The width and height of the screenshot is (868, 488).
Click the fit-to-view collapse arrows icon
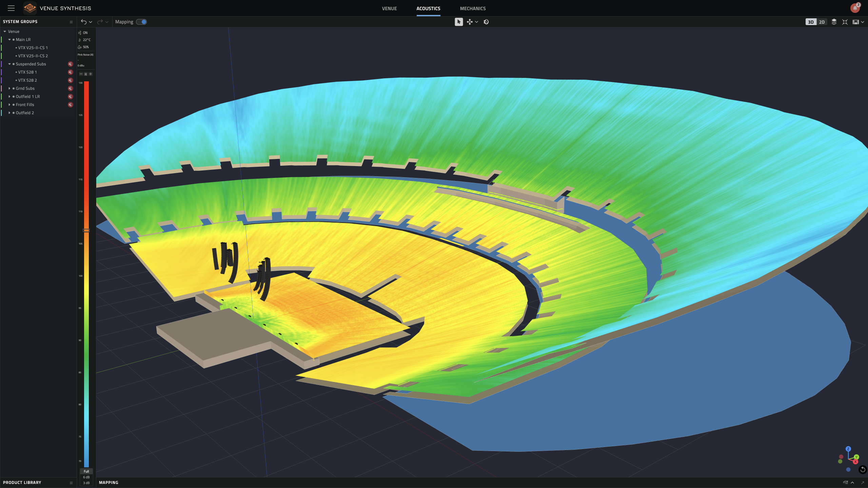(x=845, y=22)
